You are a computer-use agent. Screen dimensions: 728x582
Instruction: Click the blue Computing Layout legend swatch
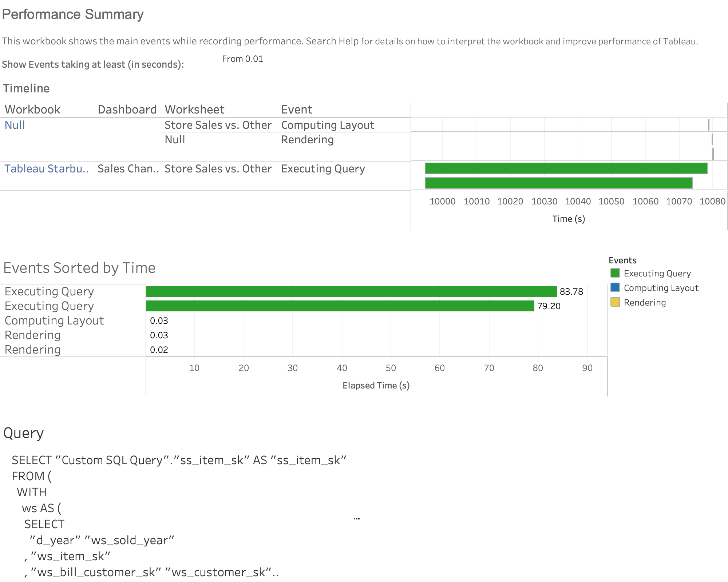click(615, 288)
